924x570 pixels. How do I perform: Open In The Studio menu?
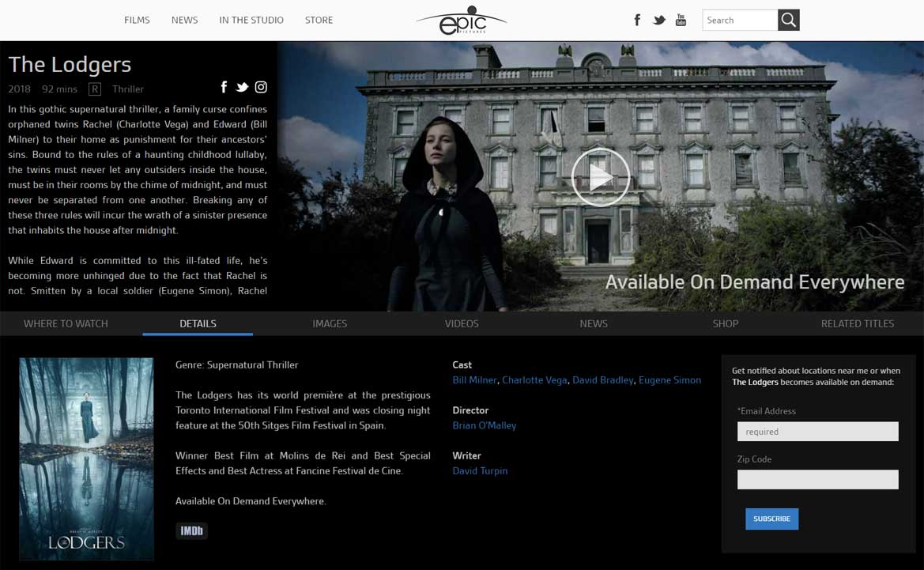click(251, 20)
